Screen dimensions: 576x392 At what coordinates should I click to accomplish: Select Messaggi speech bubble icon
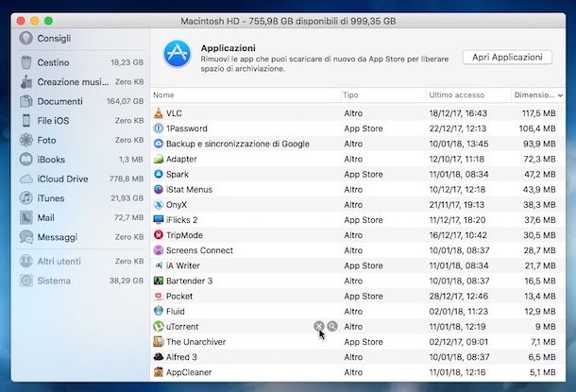pos(26,237)
